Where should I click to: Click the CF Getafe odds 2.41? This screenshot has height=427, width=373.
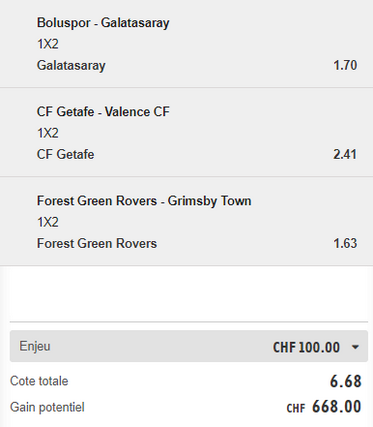coord(345,154)
